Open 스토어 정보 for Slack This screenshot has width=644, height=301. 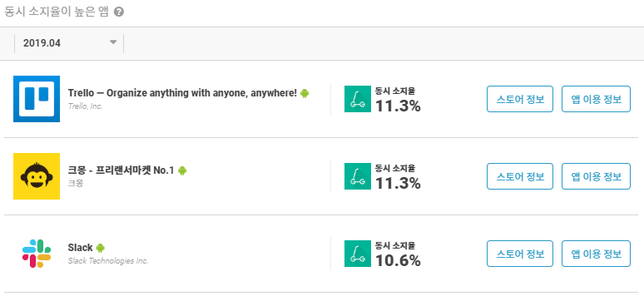(520, 254)
